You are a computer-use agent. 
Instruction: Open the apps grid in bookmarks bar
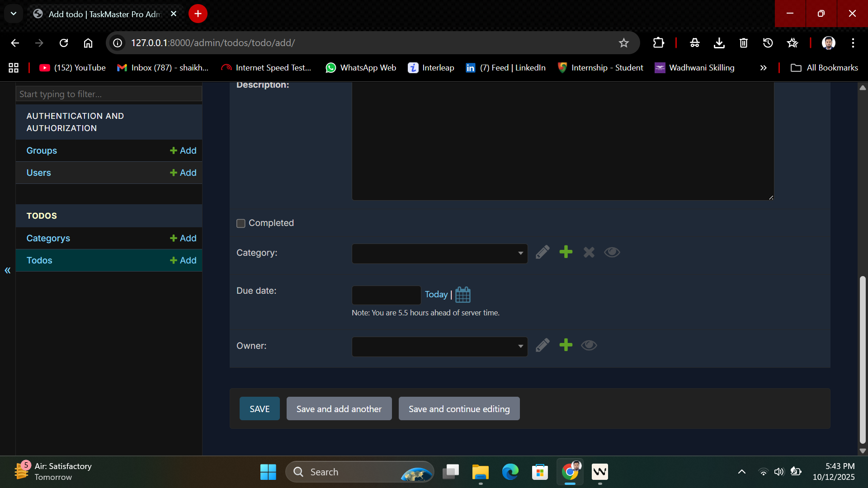click(14, 68)
